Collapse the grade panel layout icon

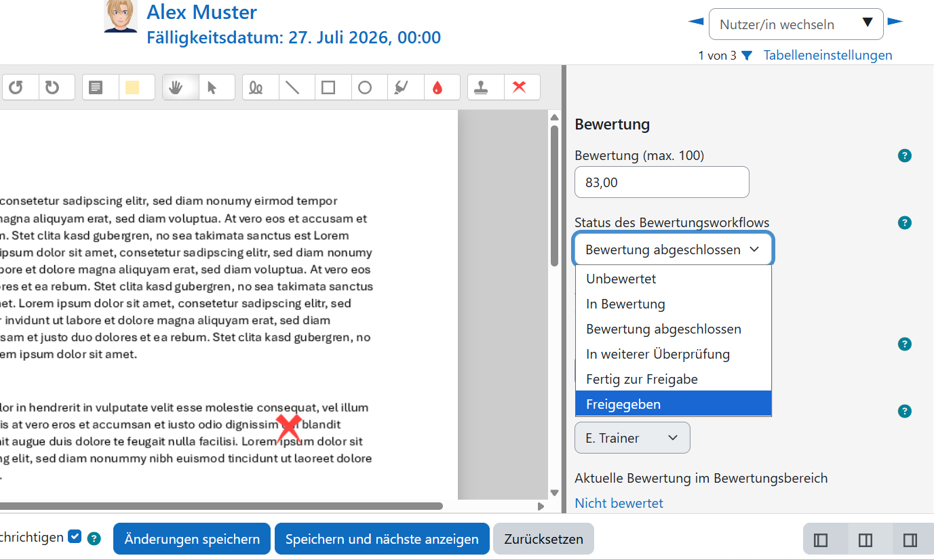[910, 540]
